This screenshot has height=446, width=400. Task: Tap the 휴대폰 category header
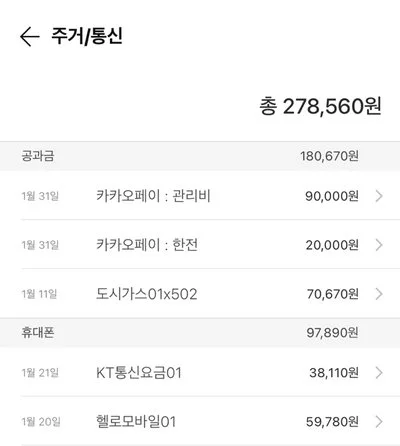click(200, 333)
